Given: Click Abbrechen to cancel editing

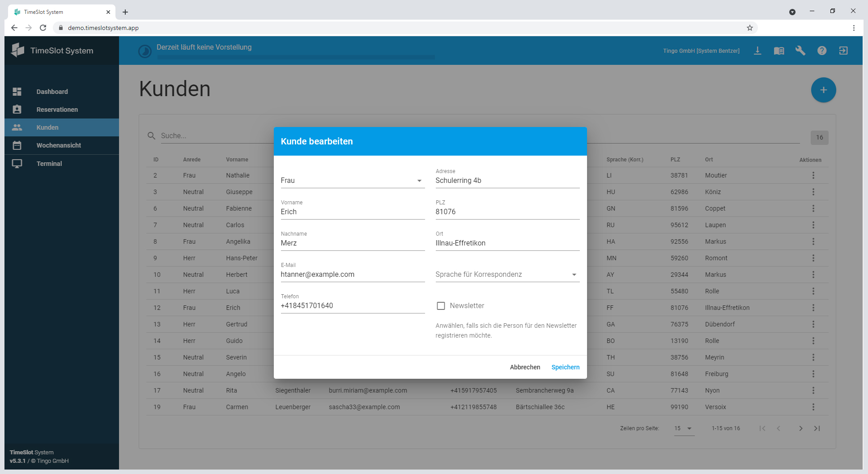Looking at the screenshot, I should 525,367.
